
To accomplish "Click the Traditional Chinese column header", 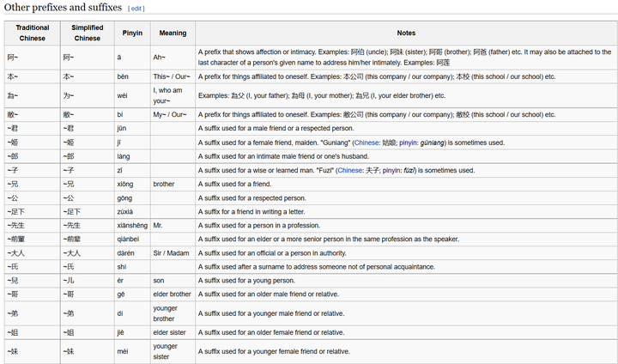I will click(x=33, y=33).
